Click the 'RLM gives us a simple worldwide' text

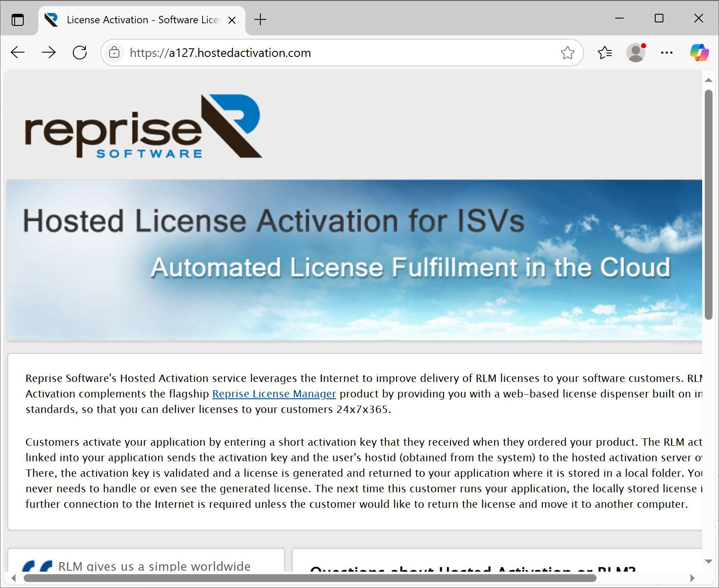154,566
